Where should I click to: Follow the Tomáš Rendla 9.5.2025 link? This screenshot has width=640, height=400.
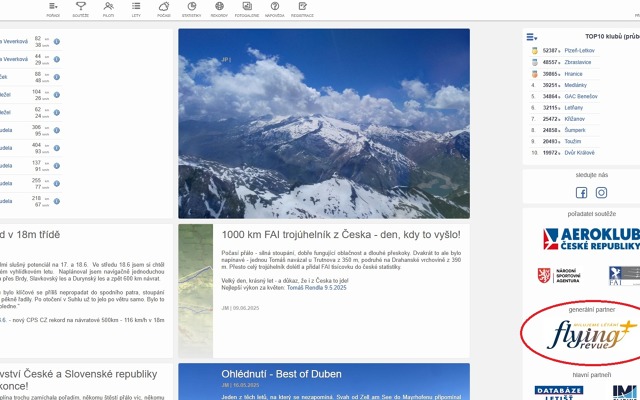click(316, 288)
